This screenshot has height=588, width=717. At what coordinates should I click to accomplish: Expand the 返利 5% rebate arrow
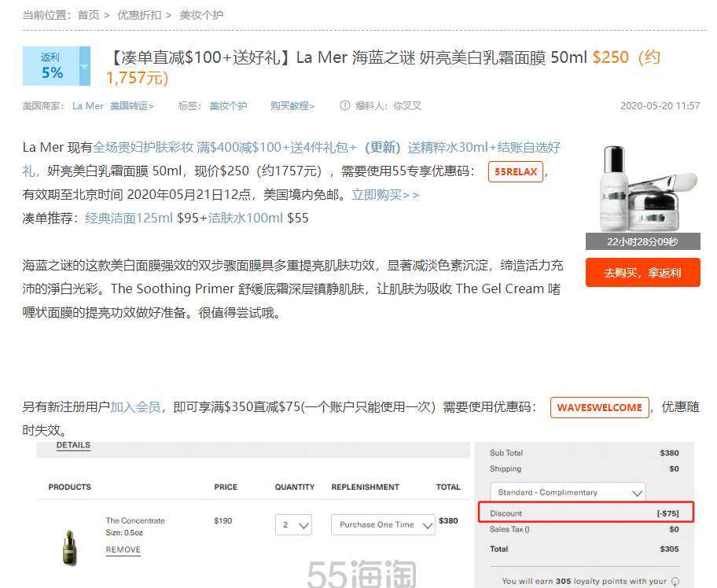pos(85,66)
